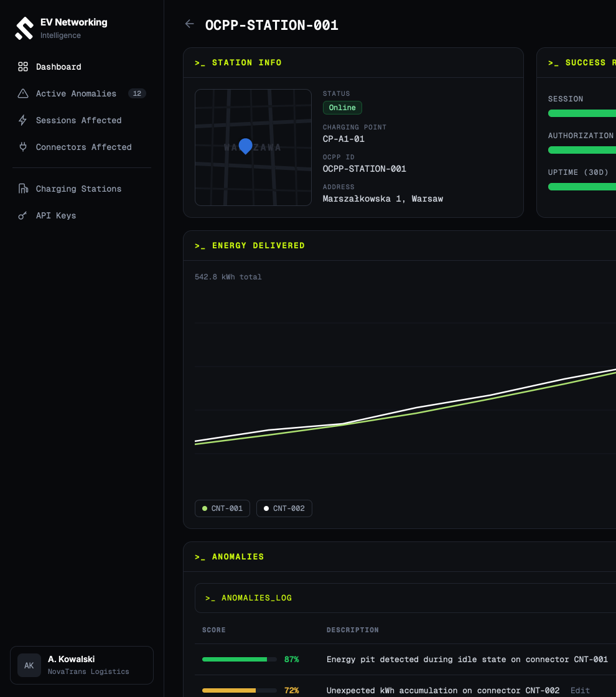This screenshot has height=697, width=616.
Task: Click the back arrow next to OCPP-STATION-001
Action: [189, 24]
